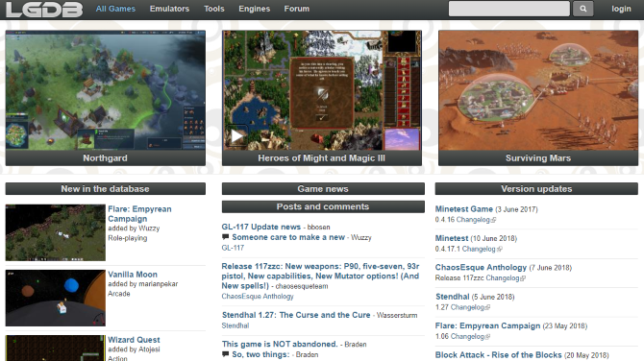The height and width of the screenshot is (361, 644).
Task: Play the Heroes of Might and Magic III video
Action: click(x=237, y=135)
